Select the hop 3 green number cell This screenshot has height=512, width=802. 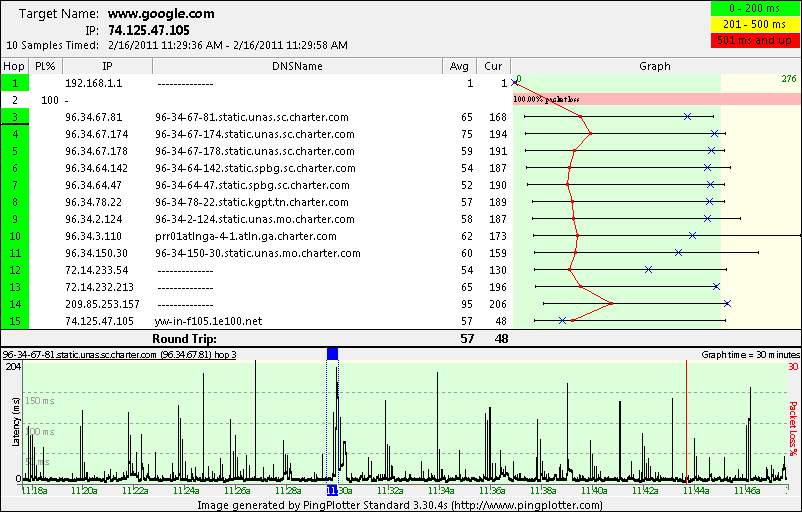[x=15, y=117]
